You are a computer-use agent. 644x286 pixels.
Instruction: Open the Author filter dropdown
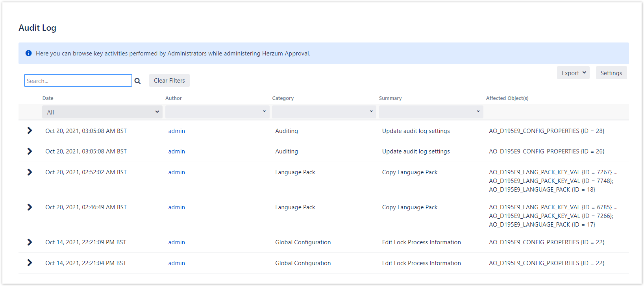217,112
